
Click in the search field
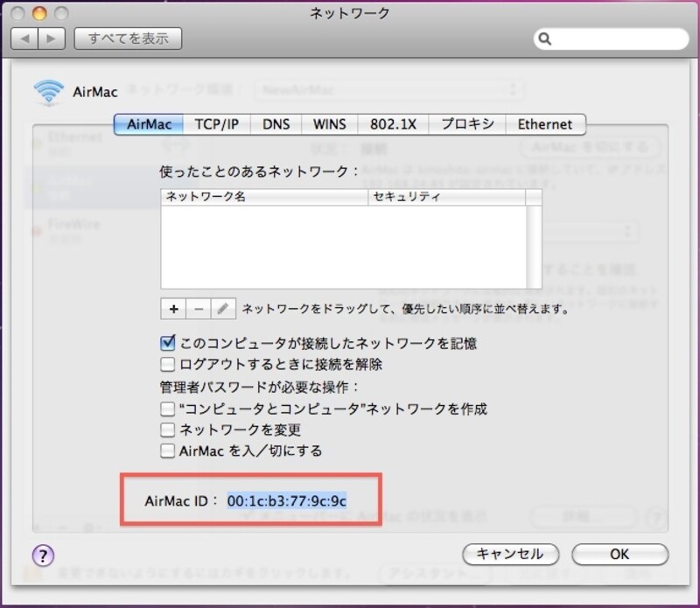click(611, 39)
